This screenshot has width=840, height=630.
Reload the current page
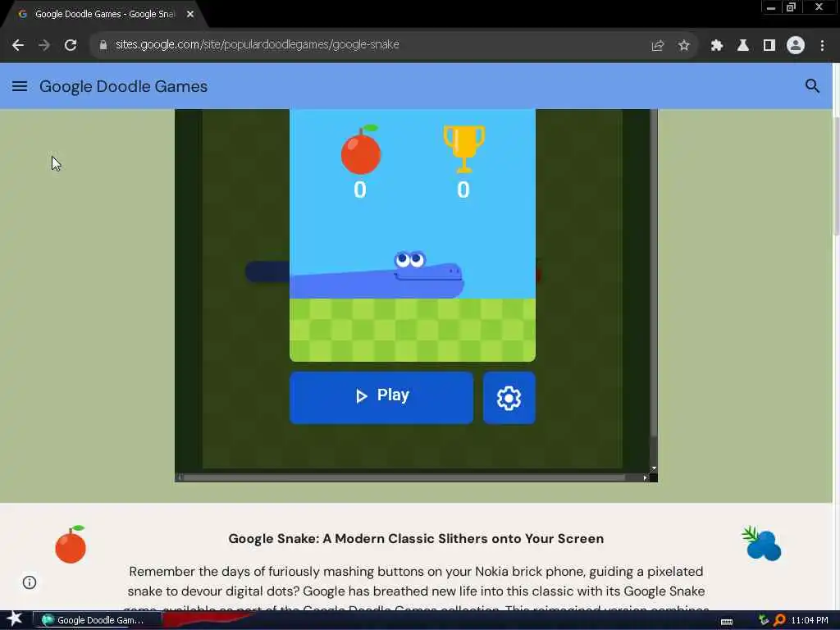coord(71,45)
